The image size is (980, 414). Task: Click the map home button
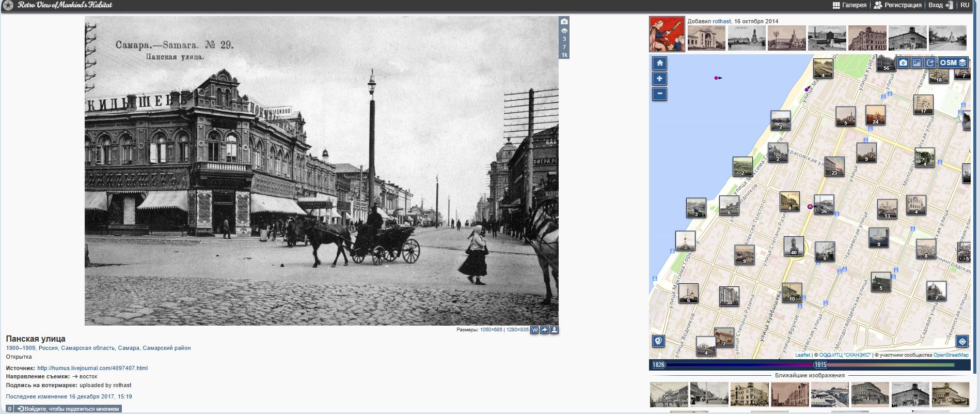click(x=659, y=64)
